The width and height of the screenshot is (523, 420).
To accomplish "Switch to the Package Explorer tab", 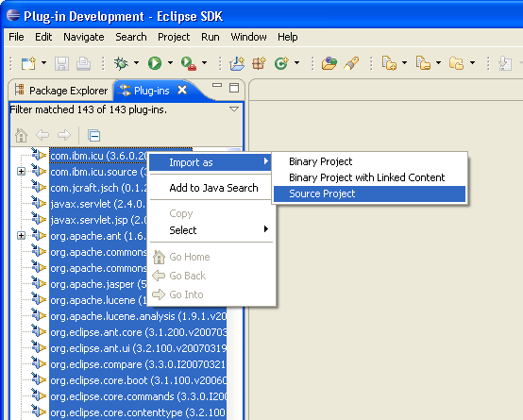I will 61,91.
